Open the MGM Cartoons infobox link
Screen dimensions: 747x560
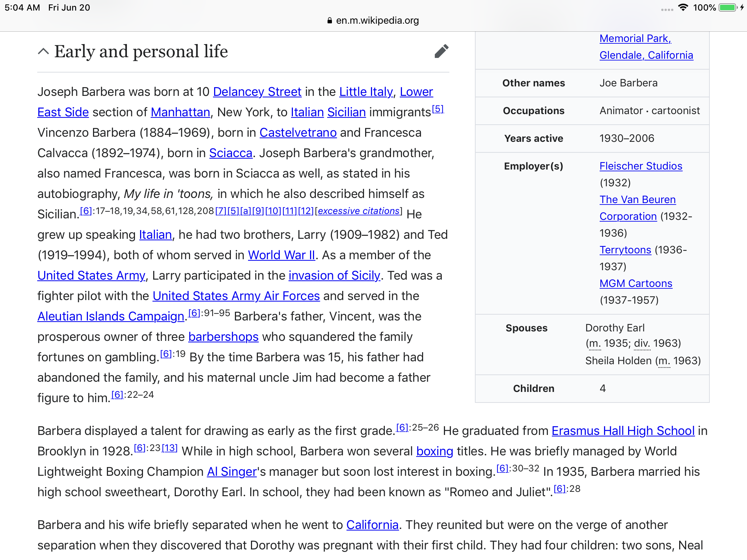(x=636, y=283)
